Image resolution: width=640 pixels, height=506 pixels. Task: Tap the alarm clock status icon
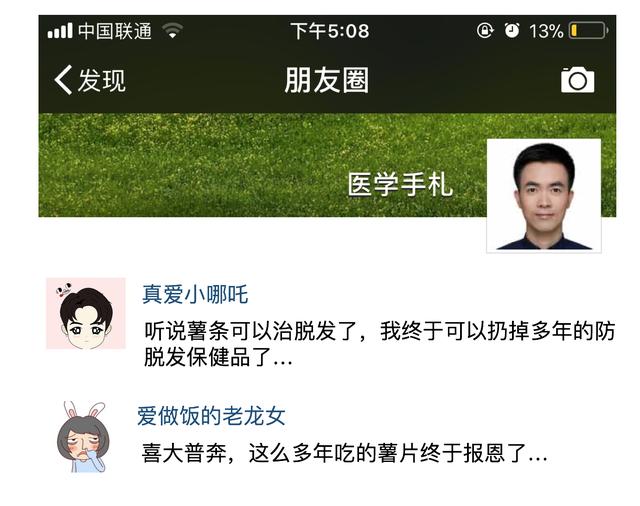click(x=512, y=31)
